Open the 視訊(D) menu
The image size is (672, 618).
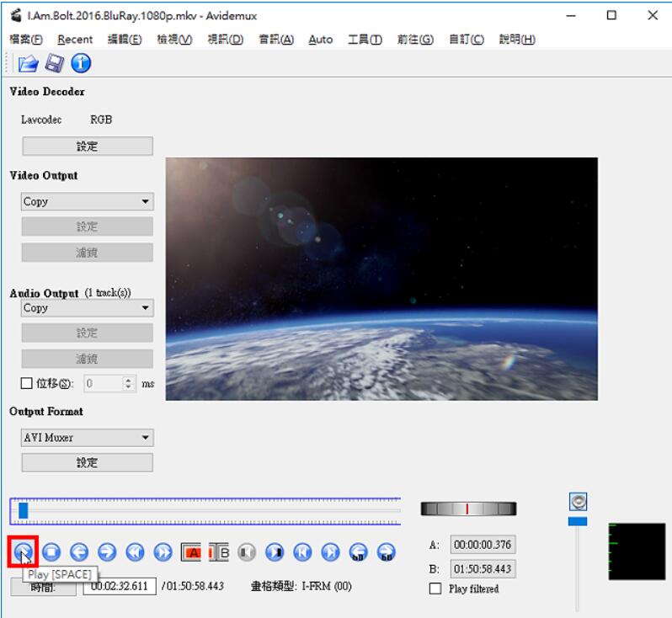click(x=226, y=40)
